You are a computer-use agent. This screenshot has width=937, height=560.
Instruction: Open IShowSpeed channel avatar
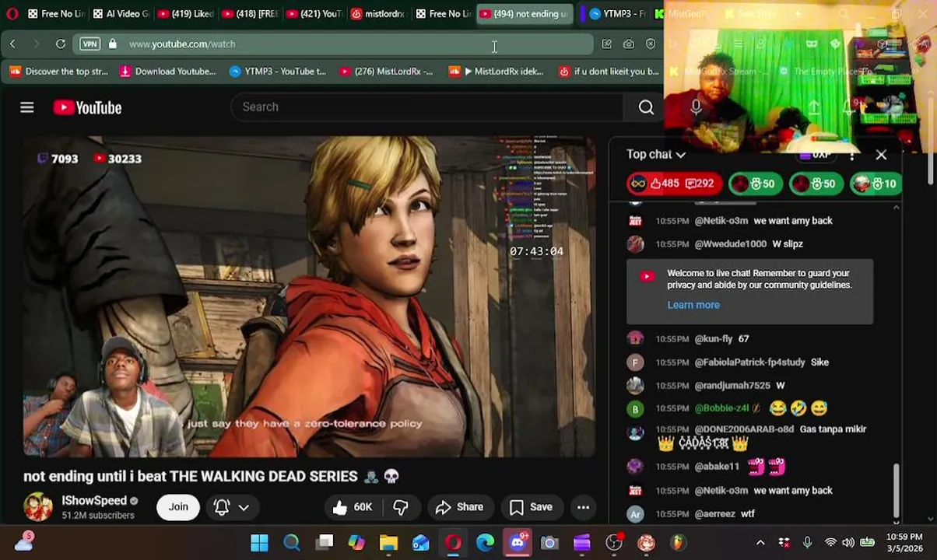pyautogui.click(x=37, y=507)
